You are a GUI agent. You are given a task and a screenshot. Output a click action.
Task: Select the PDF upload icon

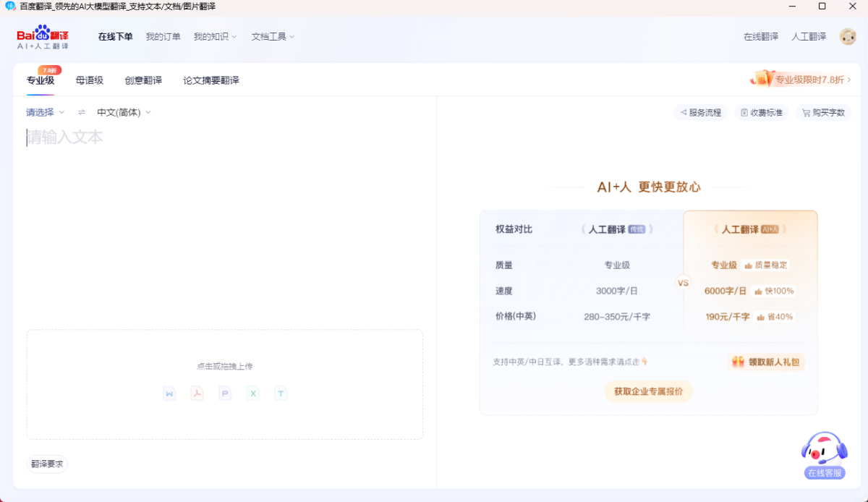click(x=197, y=393)
